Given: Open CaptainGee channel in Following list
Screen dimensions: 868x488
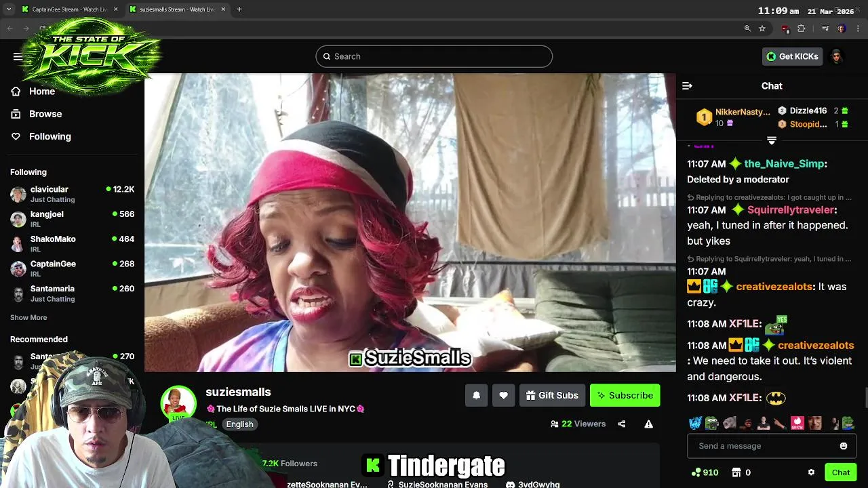Looking at the screenshot, I should click(72, 268).
